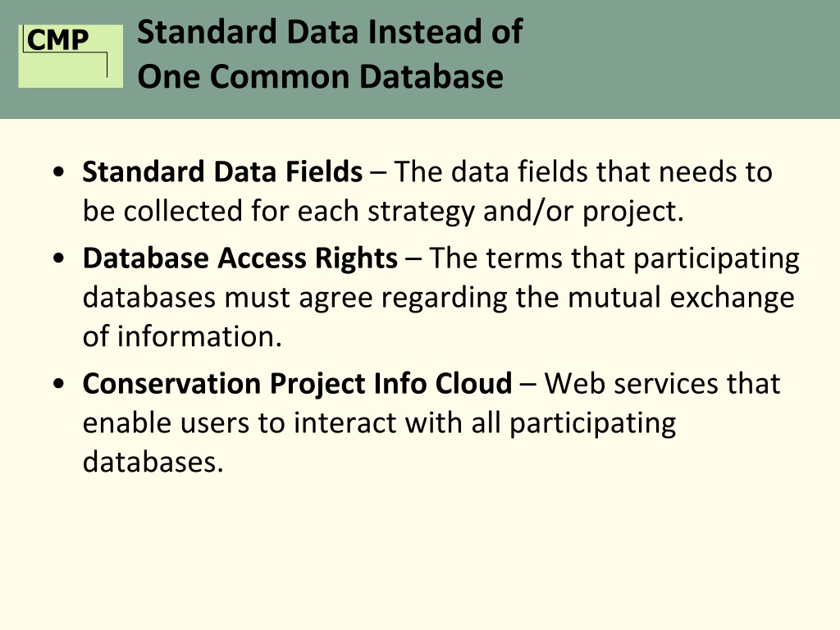Click the title line "Standard Data Instead of"
This screenshot has height=630, width=840.
pos(330,33)
